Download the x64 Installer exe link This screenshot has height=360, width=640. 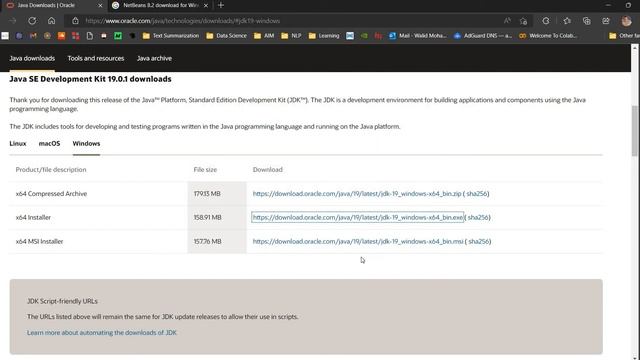click(x=358, y=218)
